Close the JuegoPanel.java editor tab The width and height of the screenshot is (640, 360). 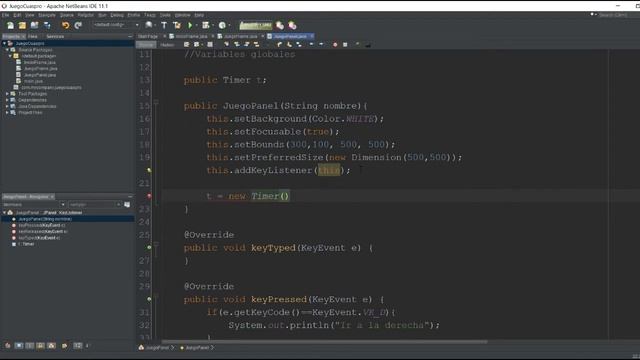pyautogui.click(x=312, y=36)
